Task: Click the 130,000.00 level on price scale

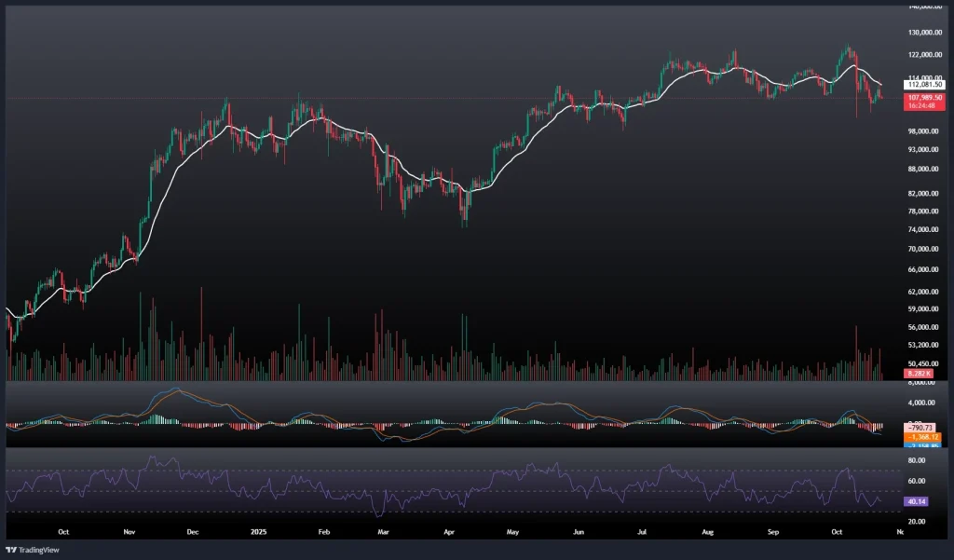Action: point(924,32)
